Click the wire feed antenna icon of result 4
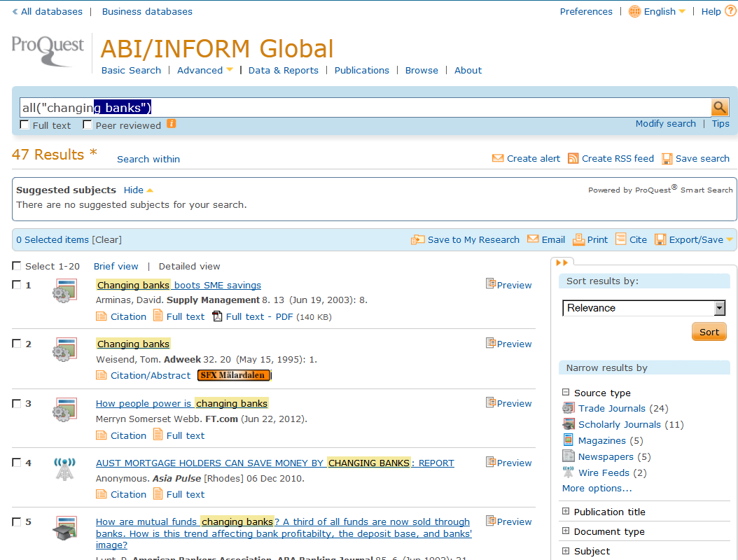This screenshot has width=738, height=560. click(x=64, y=469)
